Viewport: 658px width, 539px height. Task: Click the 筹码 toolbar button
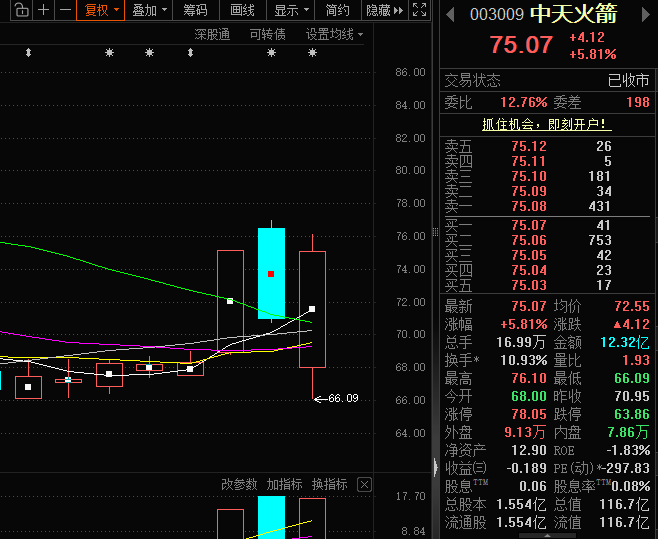tap(196, 10)
